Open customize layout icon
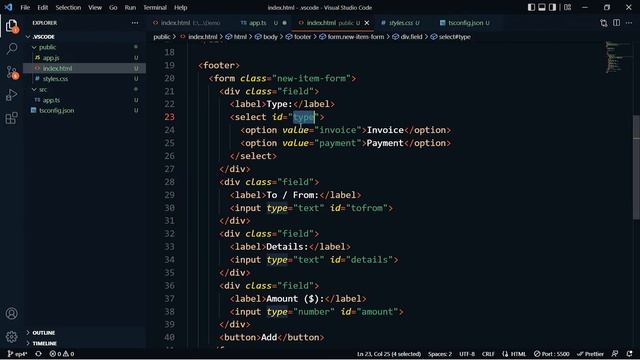This screenshot has width=640, height=360. pyautogui.click(x=567, y=7)
